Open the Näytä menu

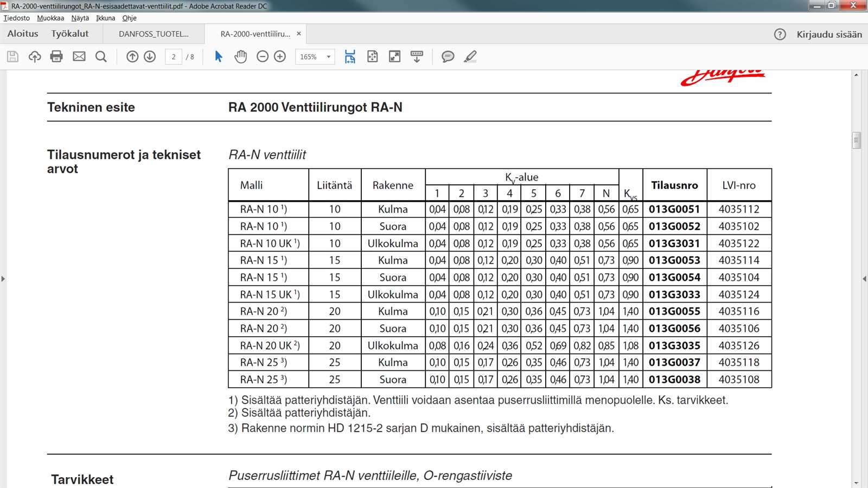pos(80,18)
